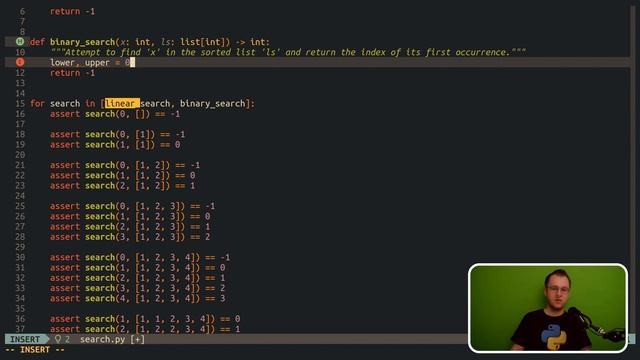Click line number 20 in the gutter
The height and width of the screenshot is (360, 640).
[20, 155]
